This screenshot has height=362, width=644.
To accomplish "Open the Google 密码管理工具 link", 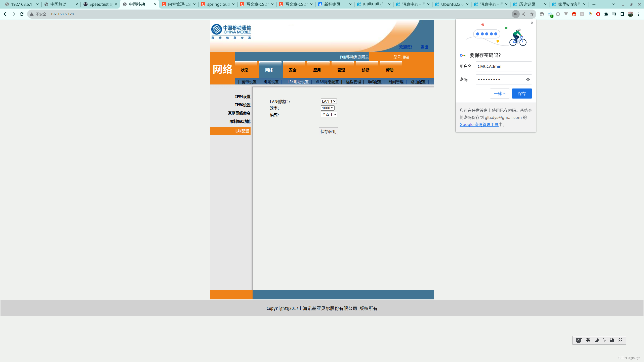I will click(479, 124).
